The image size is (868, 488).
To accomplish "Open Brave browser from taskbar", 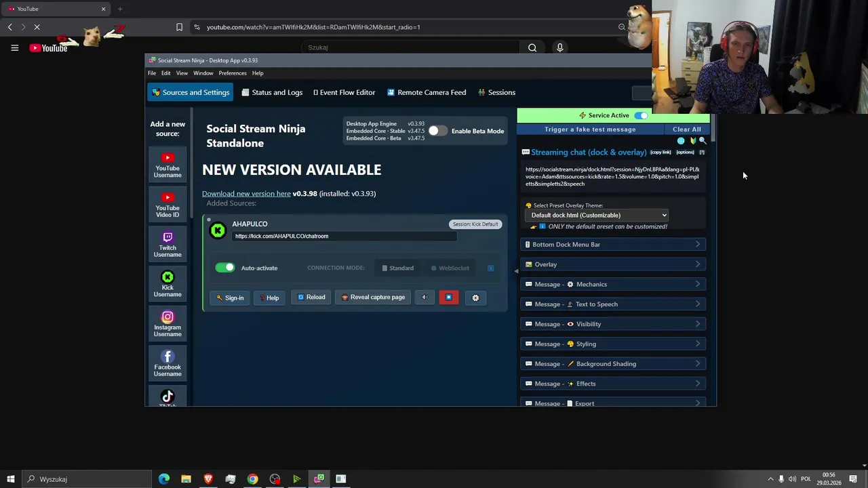I will pyautogui.click(x=208, y=479).
